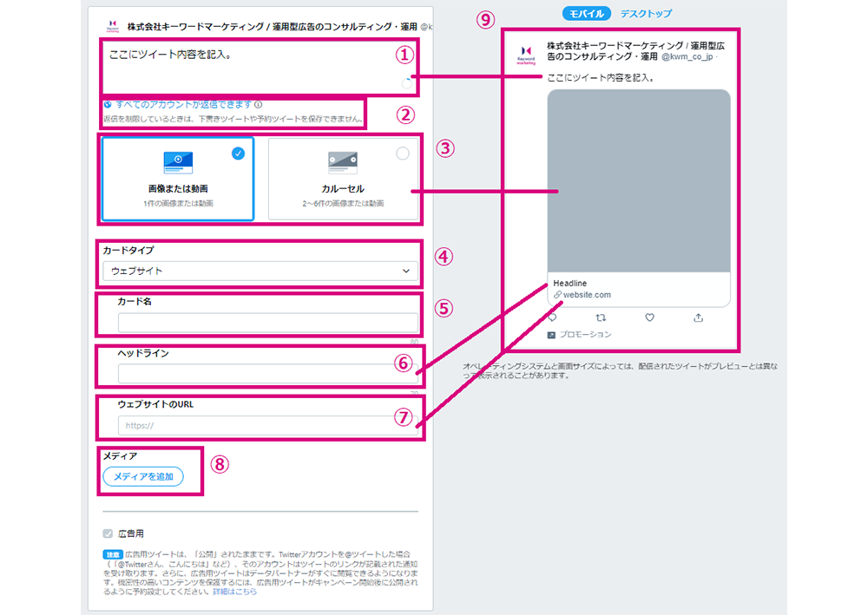Switch to the モバイル preview tab
Viewport: 868px width, 615px height.
586,13
